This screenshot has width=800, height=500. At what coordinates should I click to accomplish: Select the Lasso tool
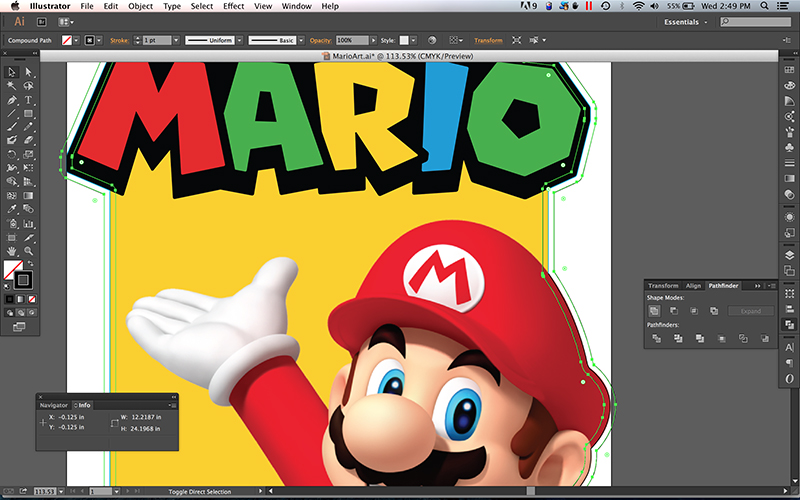(x=28, y=86)
